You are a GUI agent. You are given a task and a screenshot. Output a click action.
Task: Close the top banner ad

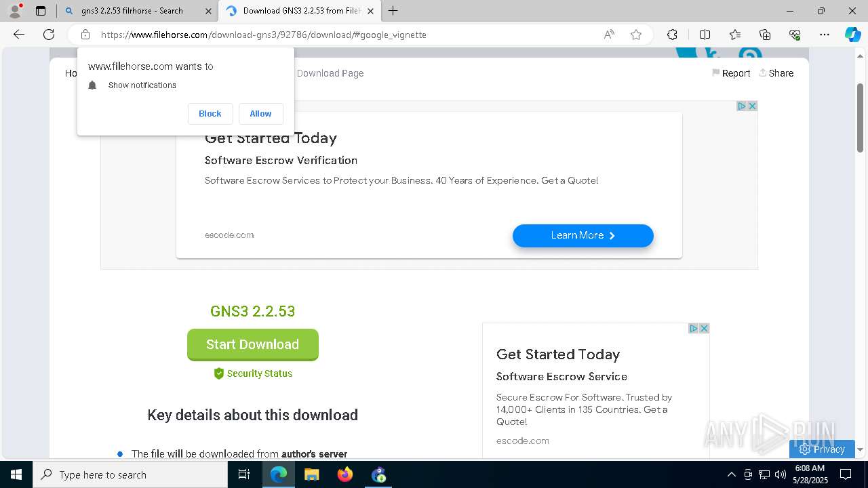point(752,106)
